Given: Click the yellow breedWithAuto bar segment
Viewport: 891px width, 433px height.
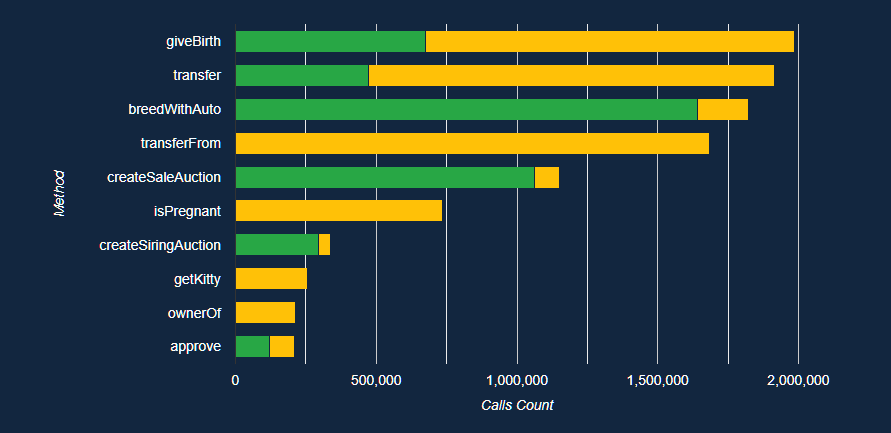Looking at the screenshot, I should coord(723,110).
